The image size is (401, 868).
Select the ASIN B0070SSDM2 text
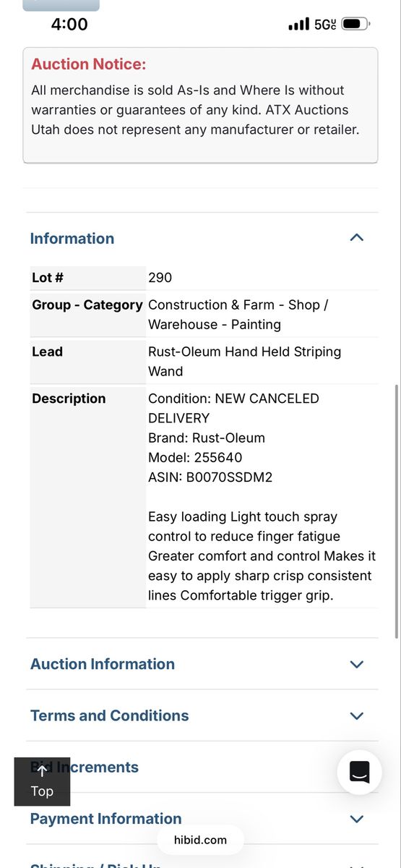pos(210,477)
